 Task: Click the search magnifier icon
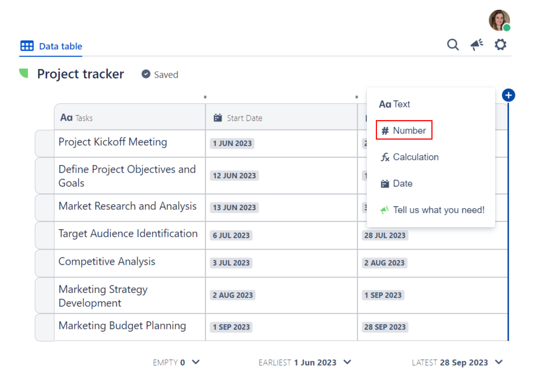click(453, 45)
